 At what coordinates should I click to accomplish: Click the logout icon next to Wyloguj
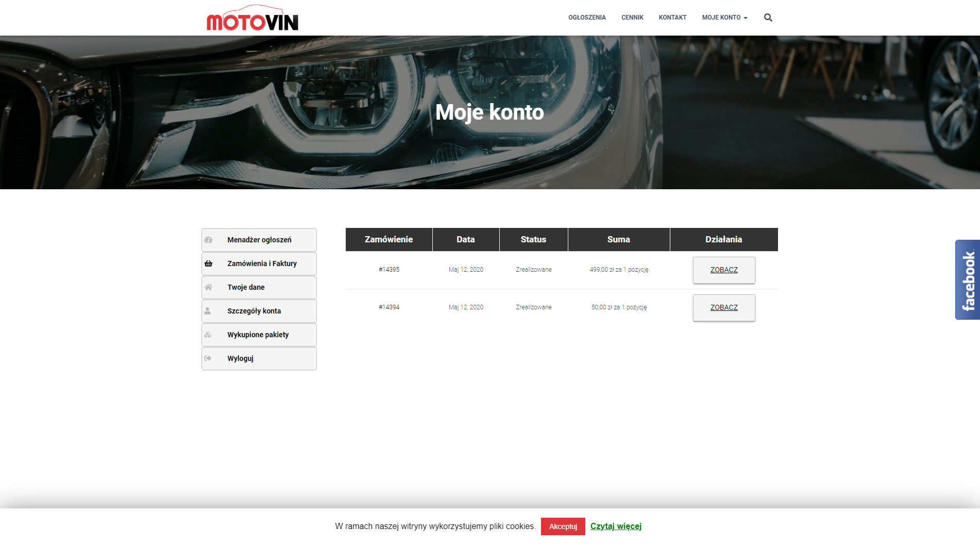click(208, 358)
